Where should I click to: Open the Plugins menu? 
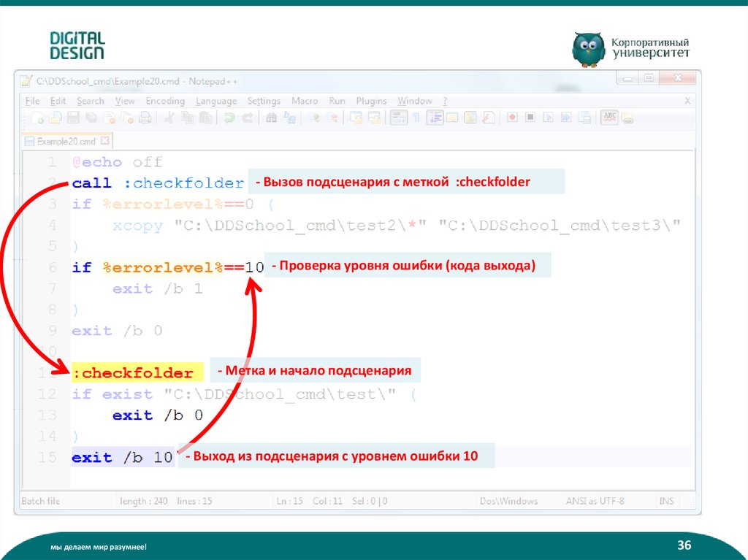coord(371,101)
